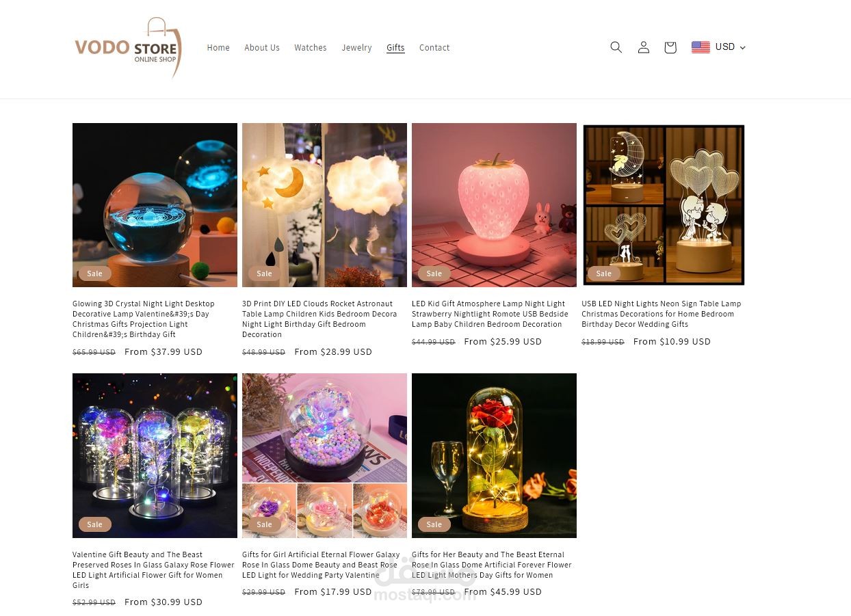Click Sale badge on cloud lamp product
Viewport: 851px width, 616px height.
(x=264, y=273)
